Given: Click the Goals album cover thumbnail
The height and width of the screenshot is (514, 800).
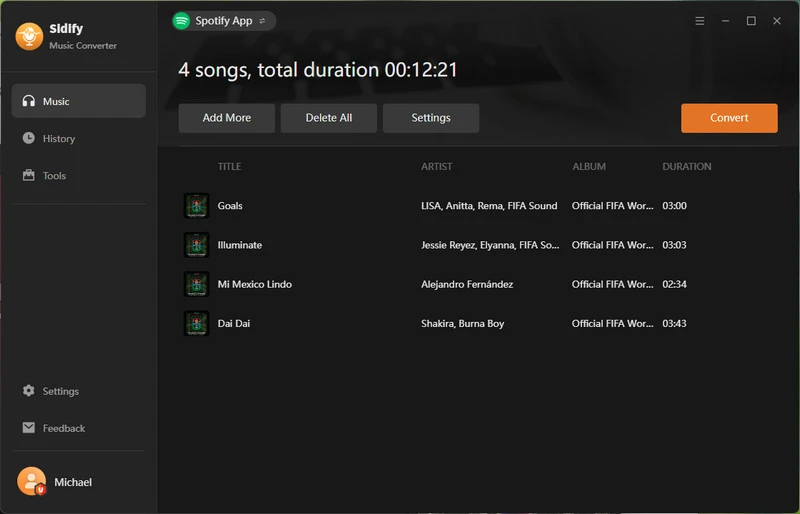Looking at the screenshot, I should [x=196, y=206].
